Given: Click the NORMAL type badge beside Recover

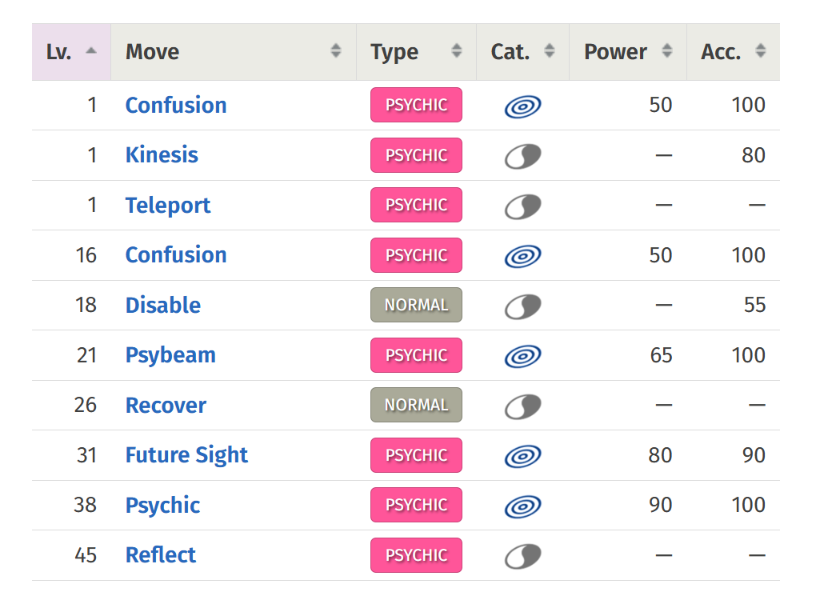Looking at the screenshot, I should 416,405.
